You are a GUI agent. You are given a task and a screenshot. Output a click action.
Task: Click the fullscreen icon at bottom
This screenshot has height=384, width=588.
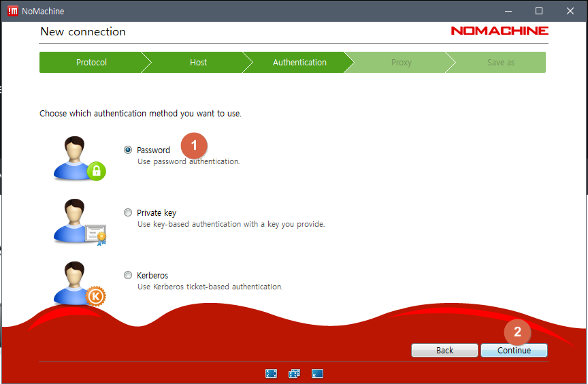271,374
